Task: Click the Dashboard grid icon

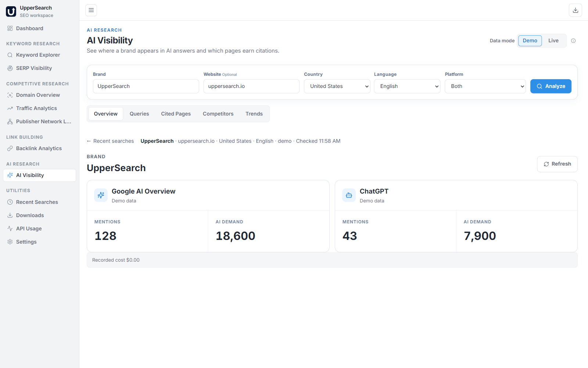Action: [10, 28]
